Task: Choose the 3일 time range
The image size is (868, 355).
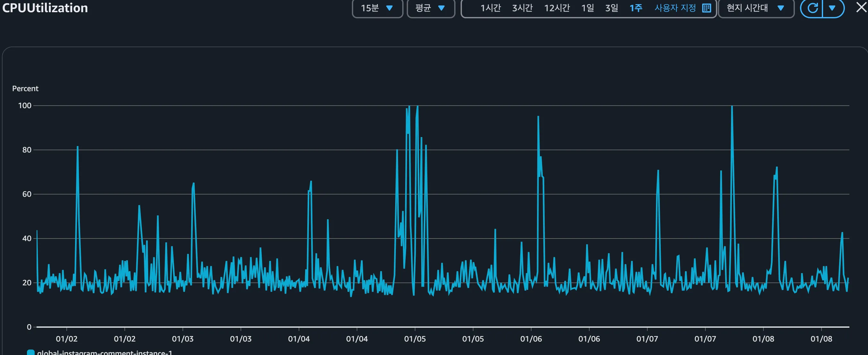Action: 611,8
